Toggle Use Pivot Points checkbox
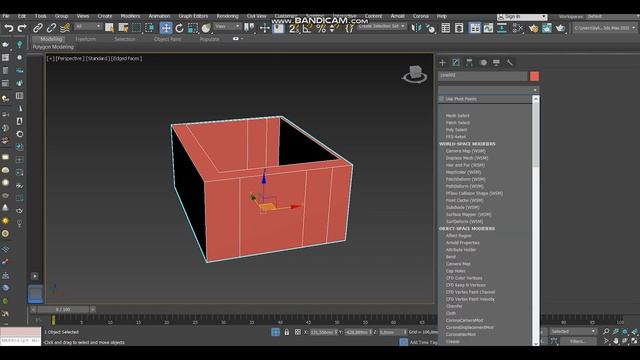The height and width of the screenshot is (360, 640). (441, 99)
